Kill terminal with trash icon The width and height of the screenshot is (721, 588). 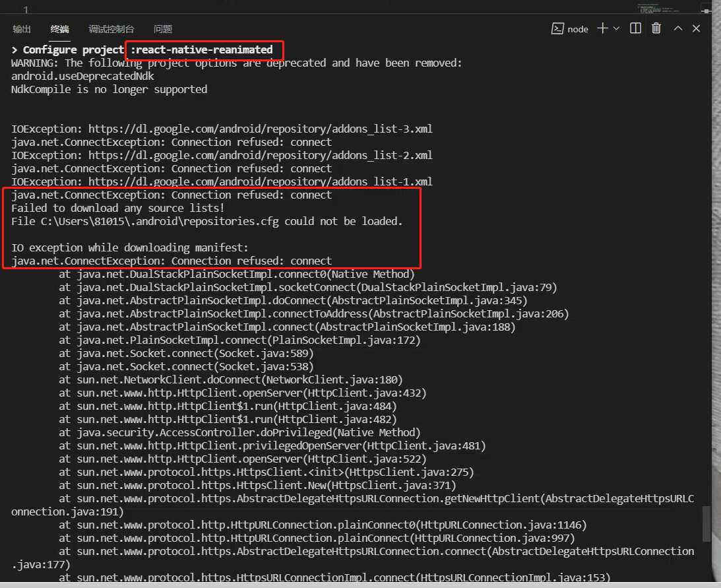[656, 28]
